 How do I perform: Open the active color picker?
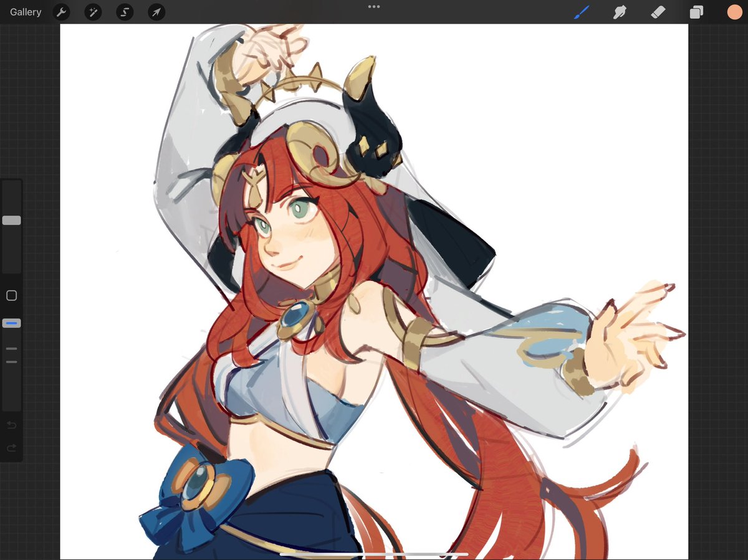point(734,12)
